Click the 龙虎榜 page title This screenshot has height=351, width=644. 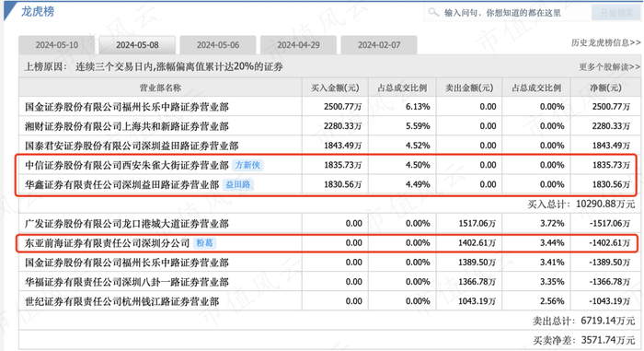tap(38, 12)
